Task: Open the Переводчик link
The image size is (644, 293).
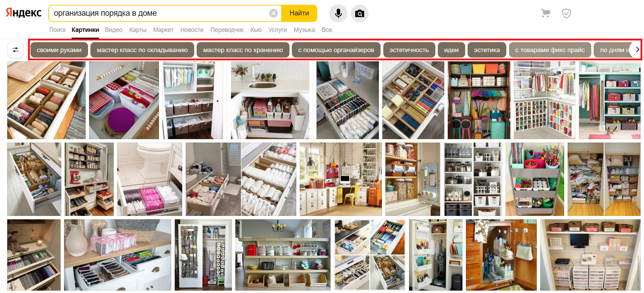Action: pos(227,30)
